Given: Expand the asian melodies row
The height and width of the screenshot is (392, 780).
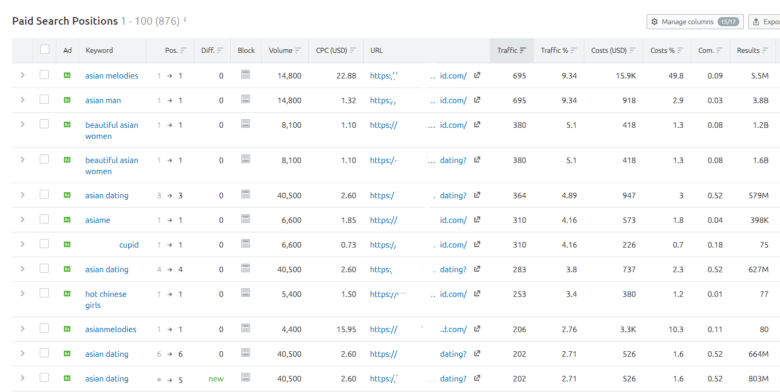Looking at the screenshot, I should pyautogui.click(x=22, y=75).
